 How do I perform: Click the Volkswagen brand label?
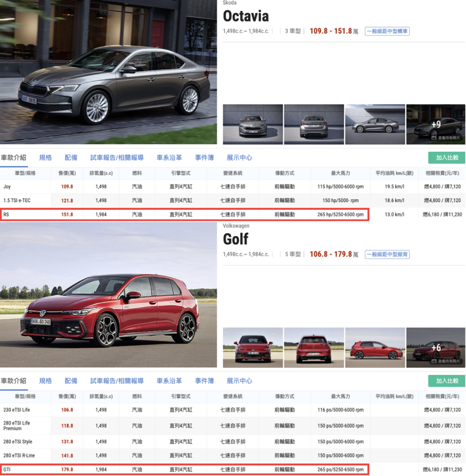(236, 226)
